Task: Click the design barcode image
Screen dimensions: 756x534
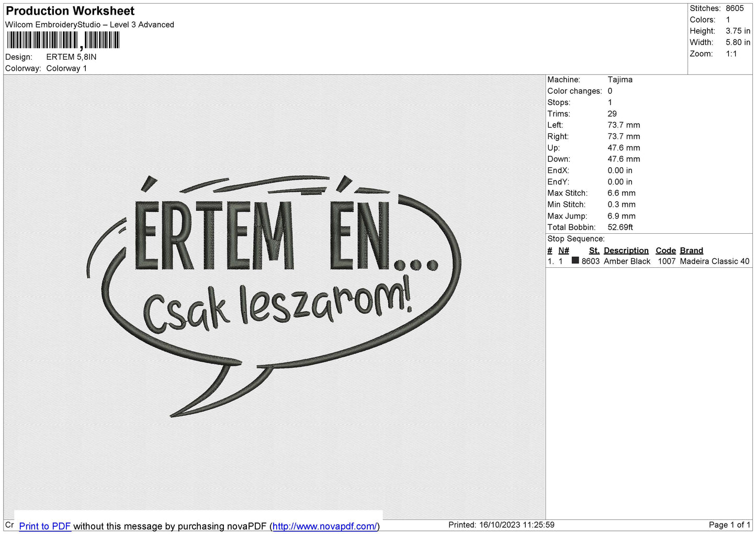Action: point(63,40)
